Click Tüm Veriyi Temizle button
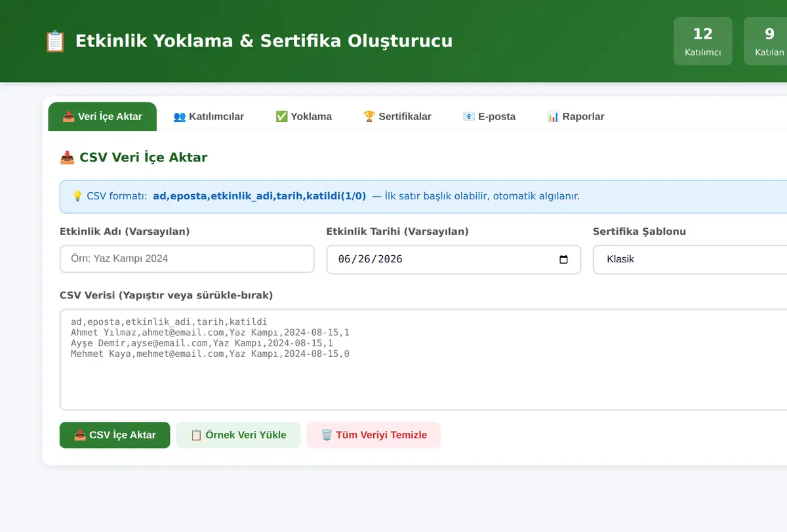The height and width of the screenshot is (532, 787). click(373, 435)
